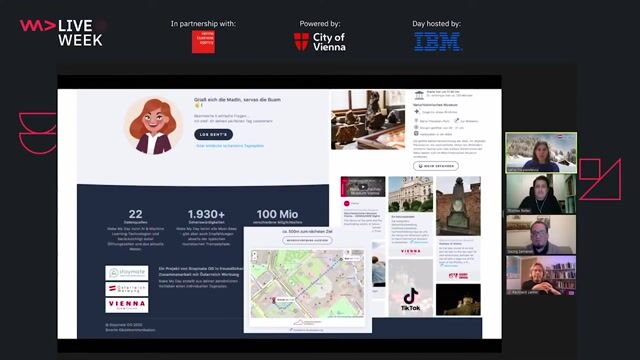Viewport: 640px width, 360px height.
Task: Click the red logo under monument card
Action: pos(458,276)
